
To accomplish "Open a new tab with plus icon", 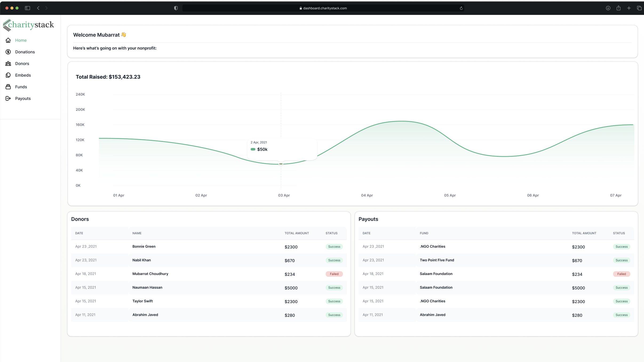I will [629, 8].
